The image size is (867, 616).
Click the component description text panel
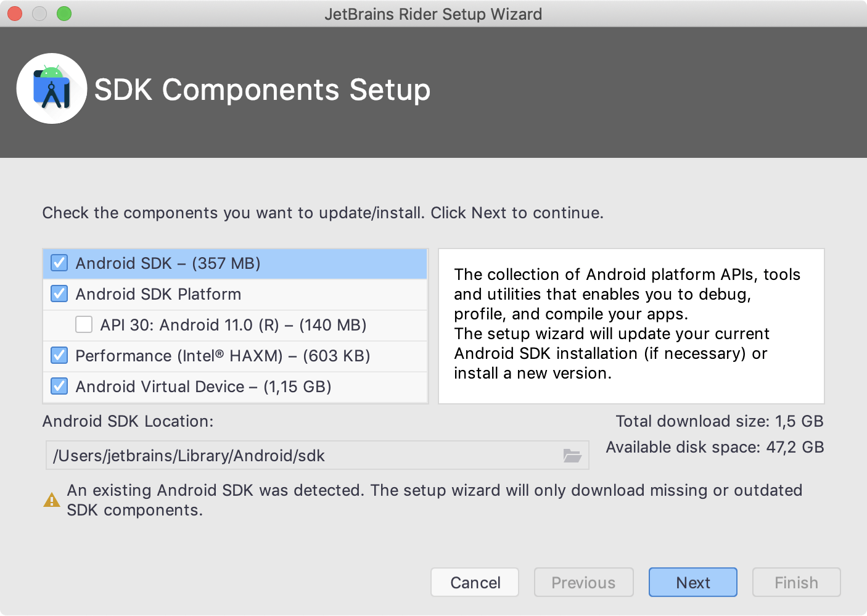[631, 326]
